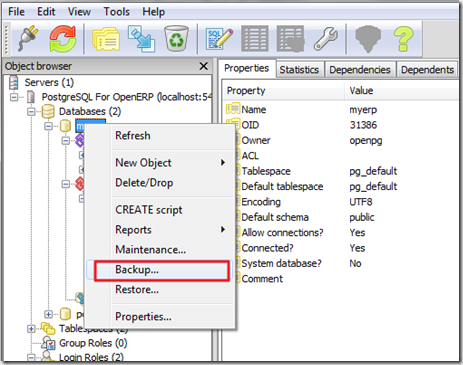
Task: Click the view data grid toolbar icon
Action: click(255, 39)
